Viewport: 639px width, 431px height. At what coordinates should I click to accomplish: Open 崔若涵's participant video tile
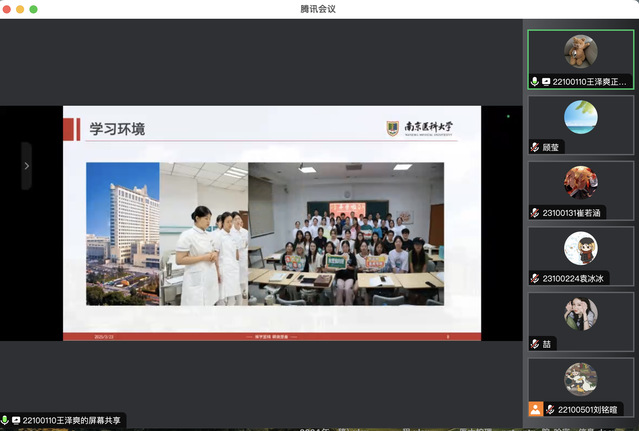tap(580, 183)
